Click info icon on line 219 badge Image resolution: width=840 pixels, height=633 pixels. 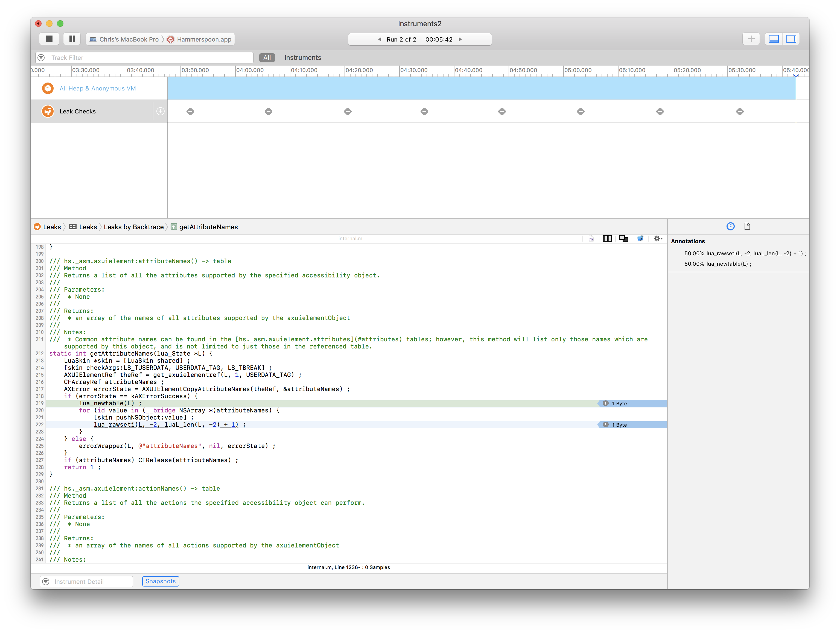click(605, 403)
